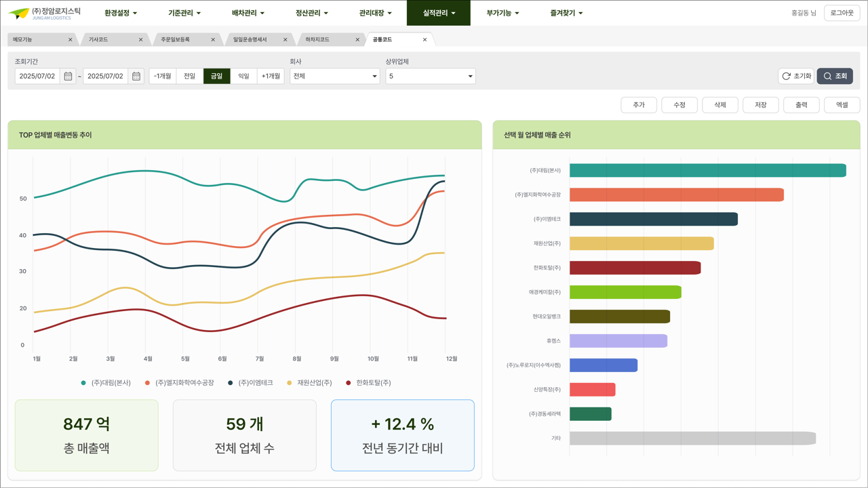The image size is (868, 488).
Task: Open the 정산관리 menu
Action: 312,13
